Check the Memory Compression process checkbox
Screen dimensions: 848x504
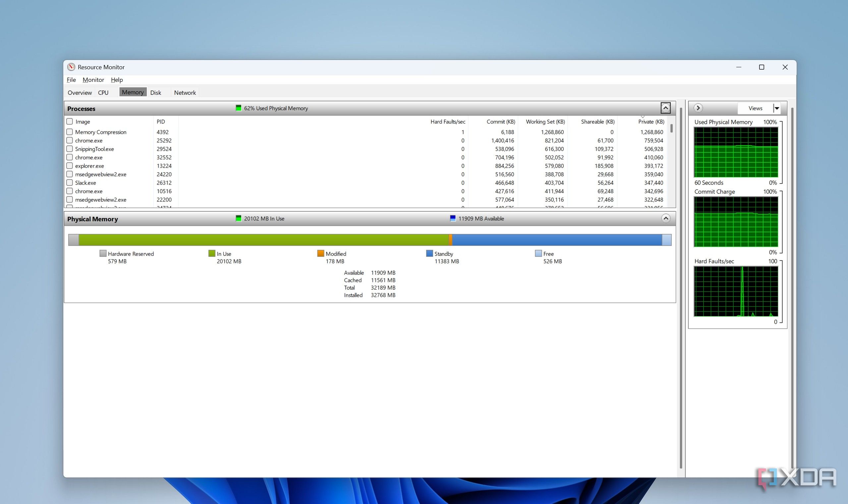click(70, 132)
